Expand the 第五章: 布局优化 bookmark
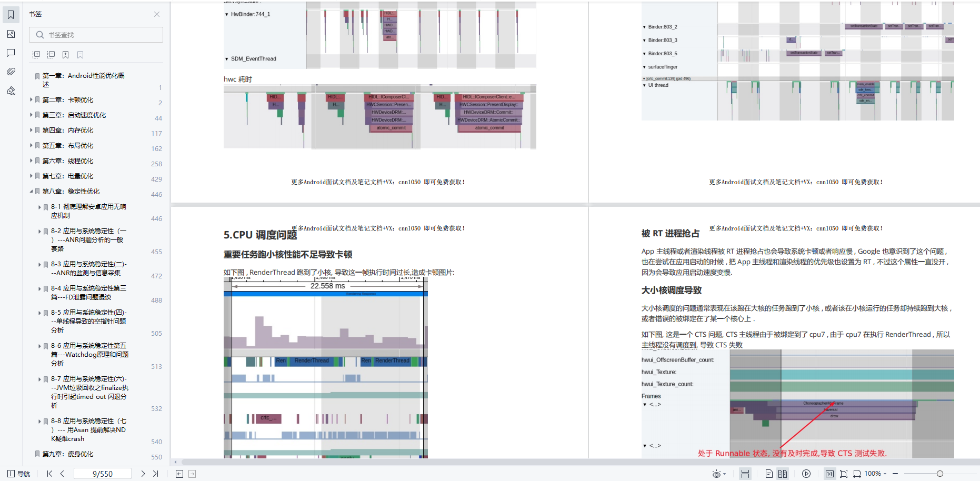 31,145
